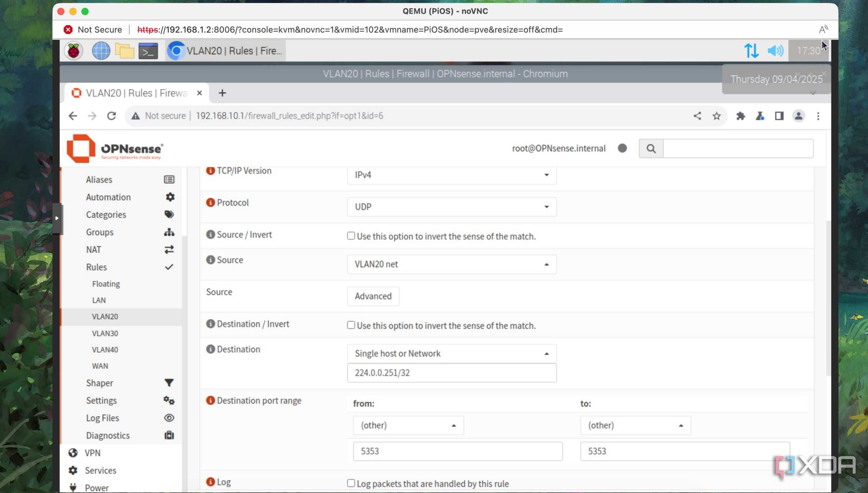Open the Chromium three-dot menu
Viewport: 868px width, 493px height.
tap(818, 116)
